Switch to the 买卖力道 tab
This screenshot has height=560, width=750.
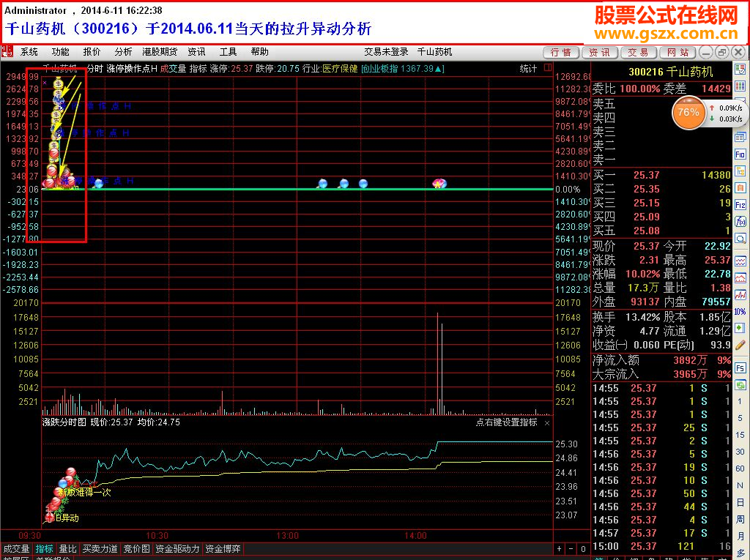[x=100, y=548]
